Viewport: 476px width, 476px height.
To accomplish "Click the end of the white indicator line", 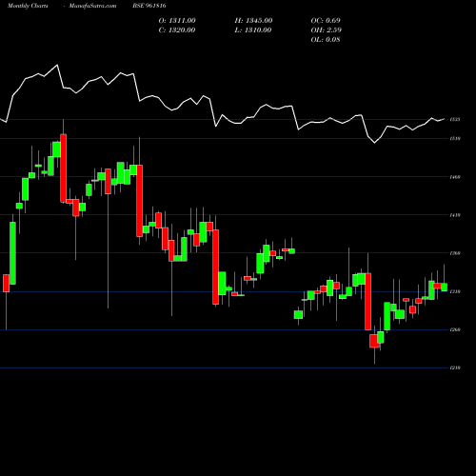I will pyautogui.click(x=444, y=119).
